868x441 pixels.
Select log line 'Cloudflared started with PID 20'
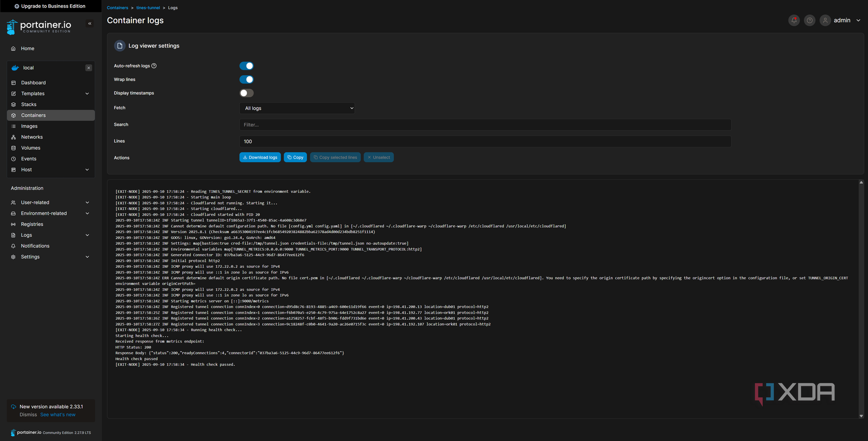(x=188, y=215)
